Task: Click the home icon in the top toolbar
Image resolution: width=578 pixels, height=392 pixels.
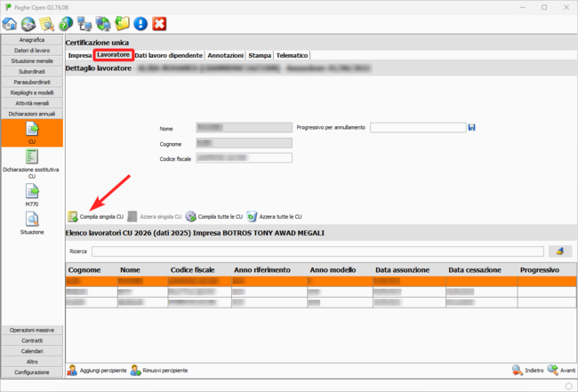Action: (x=11, y=23)
